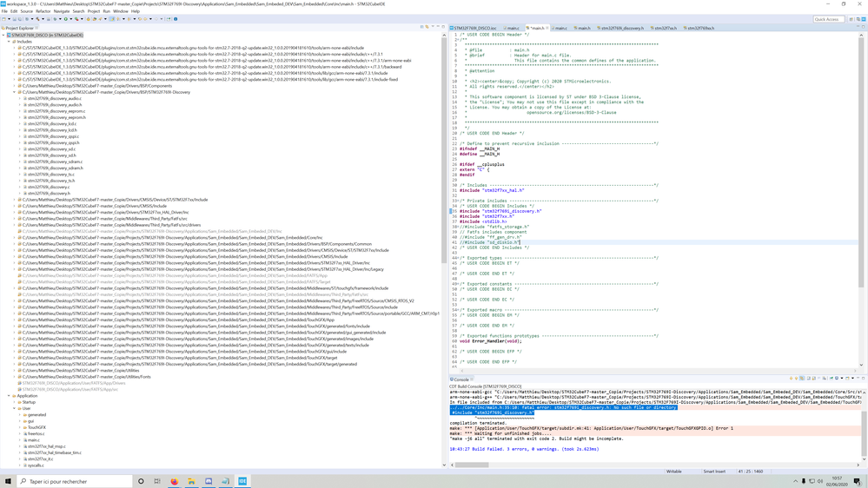
Task: Open the Open Perspective icon beside Quick Access
Action: click(851, 18)
